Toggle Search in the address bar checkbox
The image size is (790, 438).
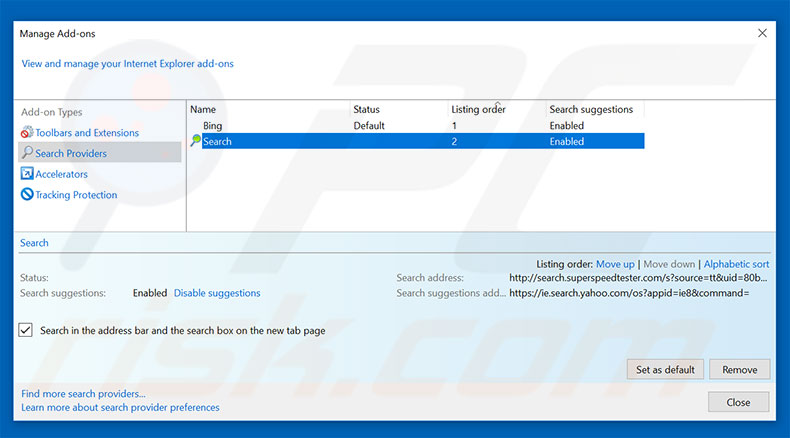(x=26, y=330)
